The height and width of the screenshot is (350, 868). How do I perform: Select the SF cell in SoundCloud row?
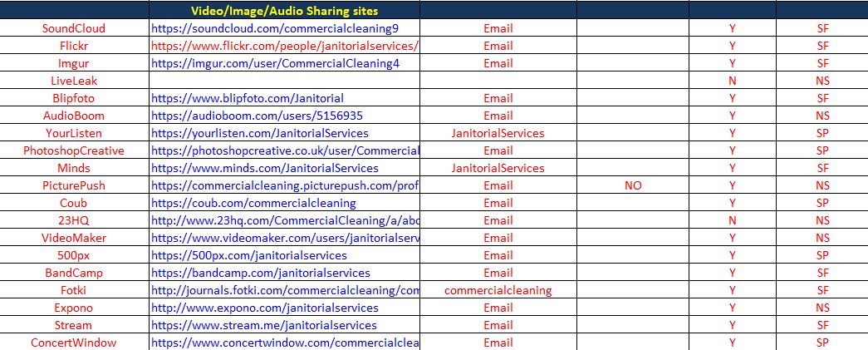coord(822,28)
